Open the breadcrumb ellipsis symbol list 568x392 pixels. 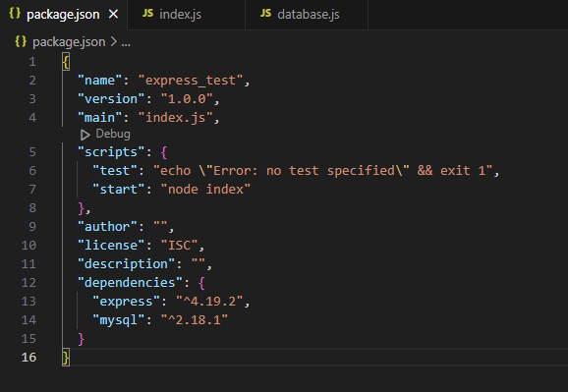126,45
